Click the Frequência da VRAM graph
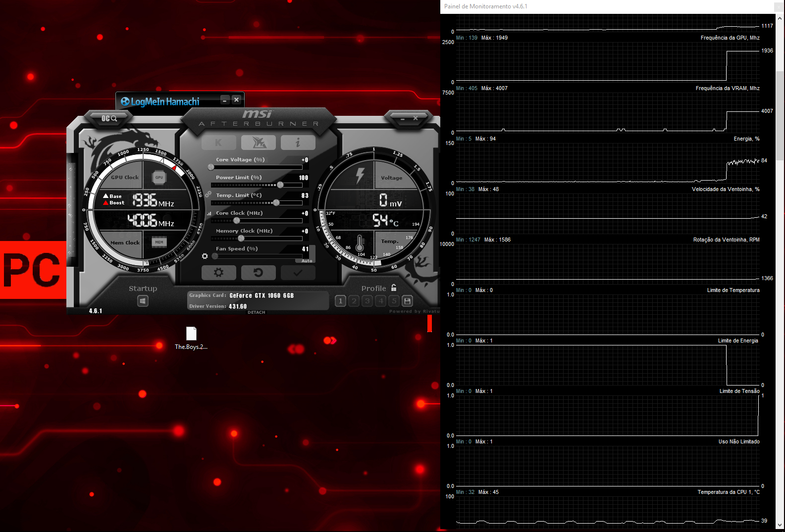785x532 pixels. tap(608, 113)
